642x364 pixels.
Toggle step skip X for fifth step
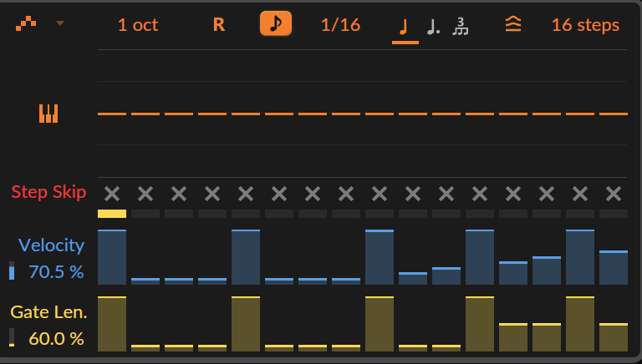(x=246, y=194)
